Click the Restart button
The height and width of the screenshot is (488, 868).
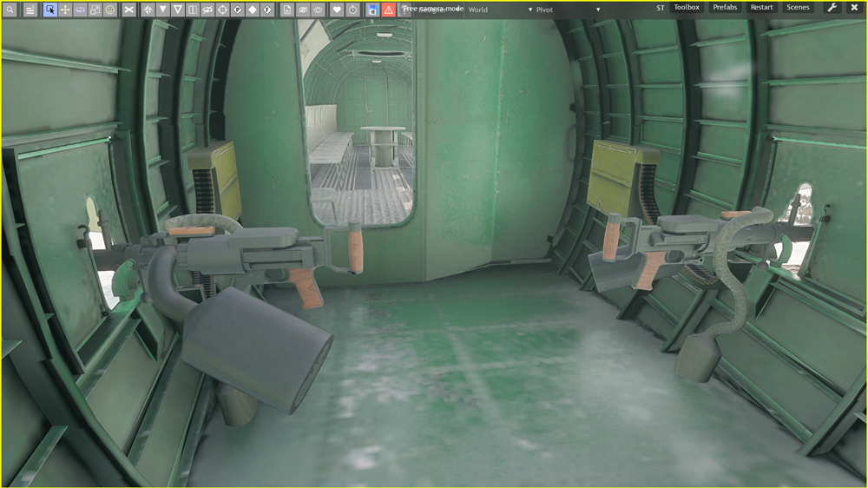point(761,8)
